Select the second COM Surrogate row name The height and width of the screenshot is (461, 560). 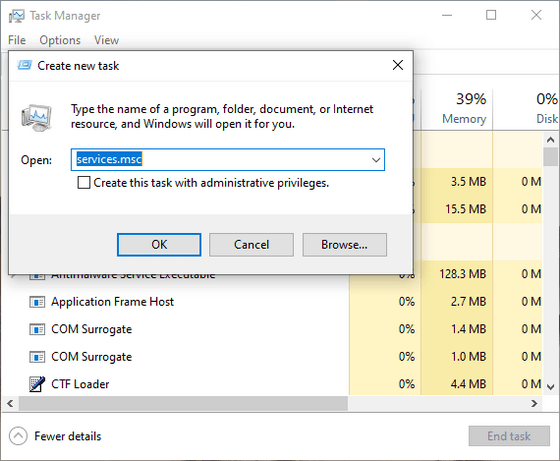(91, 357)
